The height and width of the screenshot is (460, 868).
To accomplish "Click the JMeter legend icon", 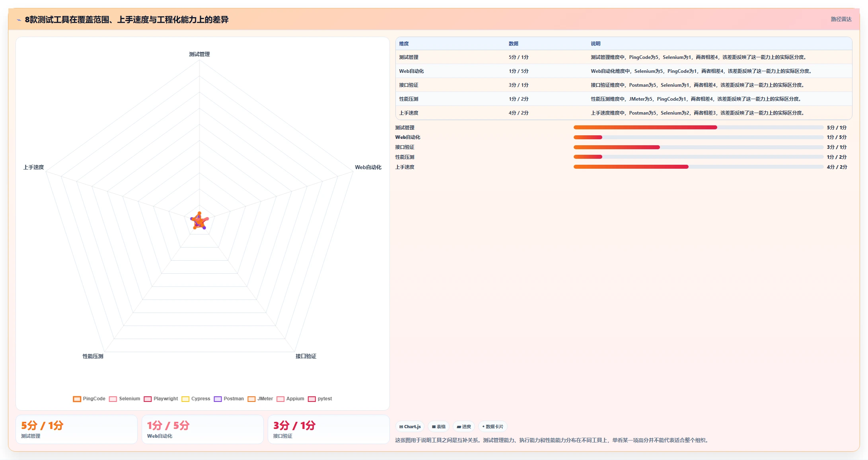I will click(251, 399).
